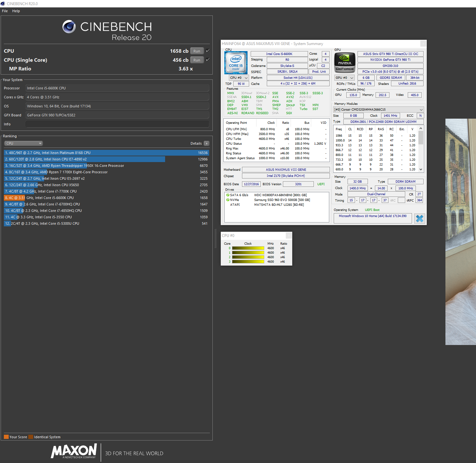Viewport: 476px width, 463px height.
Task: Click the MAXON logo
Action: (x=74, y=451)
